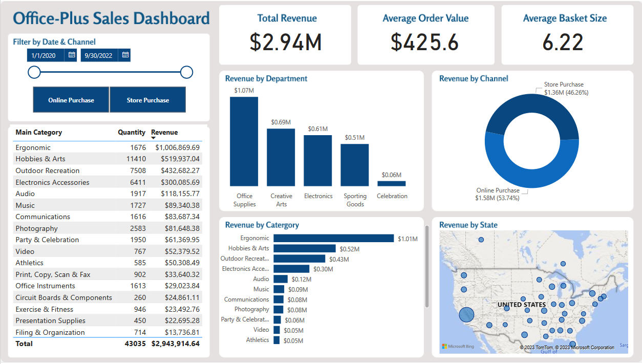This screenshot has width=642, height=364.
Task: Open the start date calendar picker
Action: (72, 55)
